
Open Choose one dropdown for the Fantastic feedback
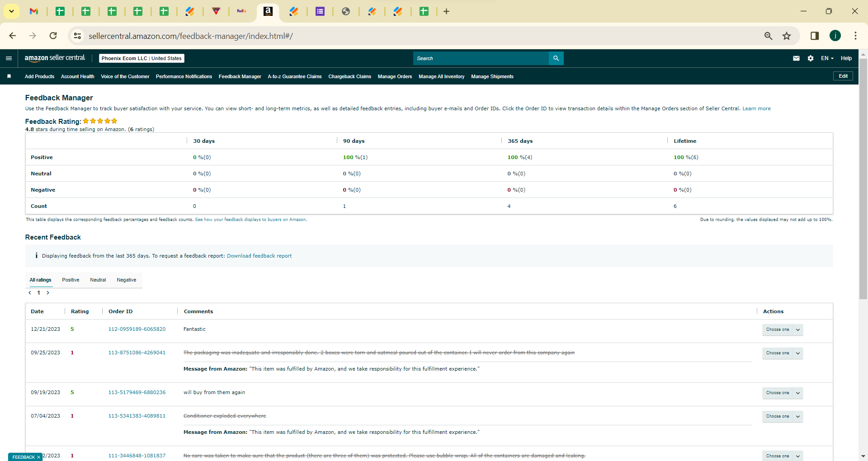coord(783,329)
